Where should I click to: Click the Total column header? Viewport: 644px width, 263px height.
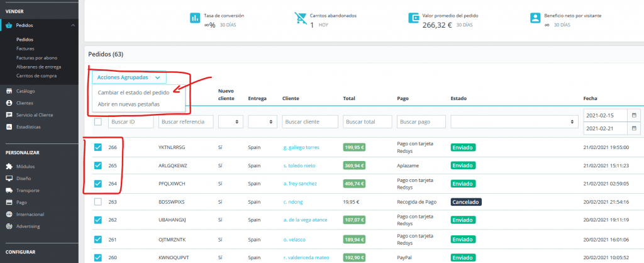pos(349,99)
